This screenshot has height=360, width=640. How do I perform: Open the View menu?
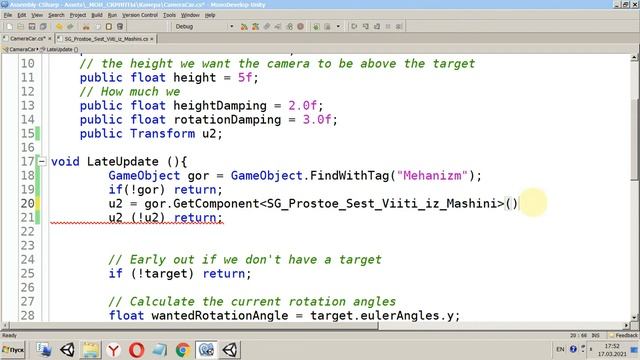pos(37,15)
